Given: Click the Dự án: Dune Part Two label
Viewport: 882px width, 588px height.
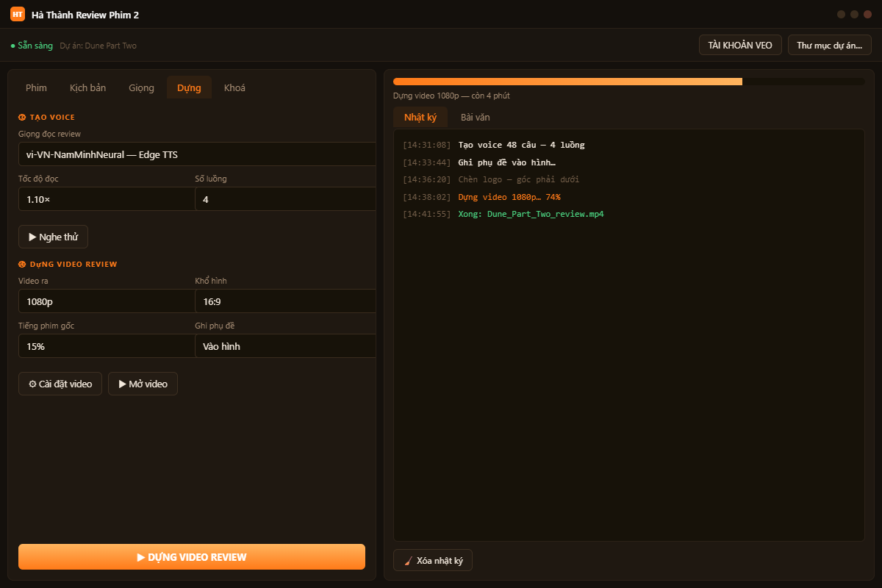Looking at the screenshot, I should [98, 46].
